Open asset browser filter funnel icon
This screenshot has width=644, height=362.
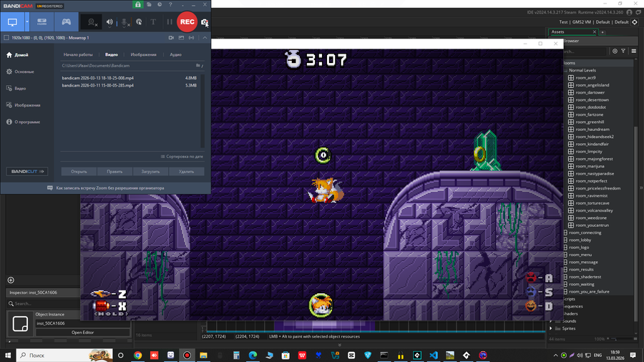coord(623,52)
